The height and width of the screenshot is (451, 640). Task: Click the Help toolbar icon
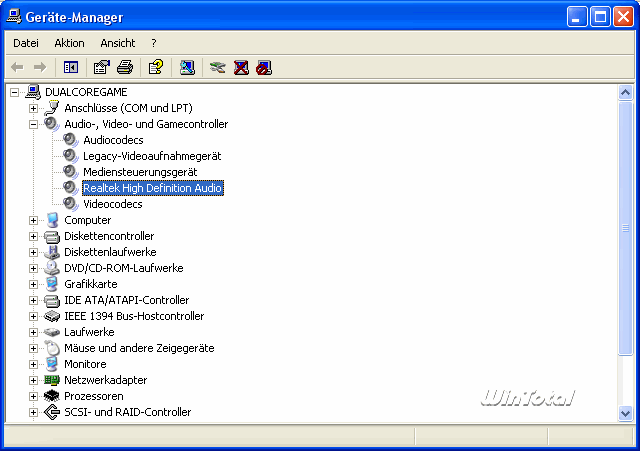coord(156,67)
